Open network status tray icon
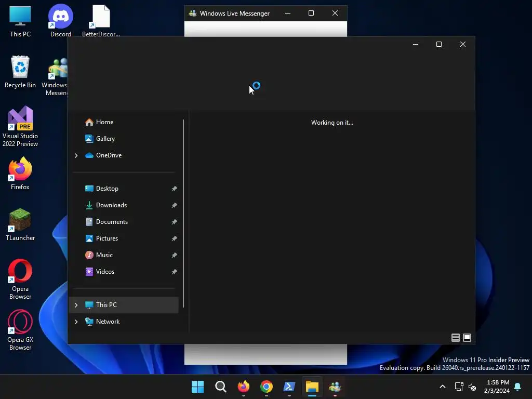 (x=459, y=387)
